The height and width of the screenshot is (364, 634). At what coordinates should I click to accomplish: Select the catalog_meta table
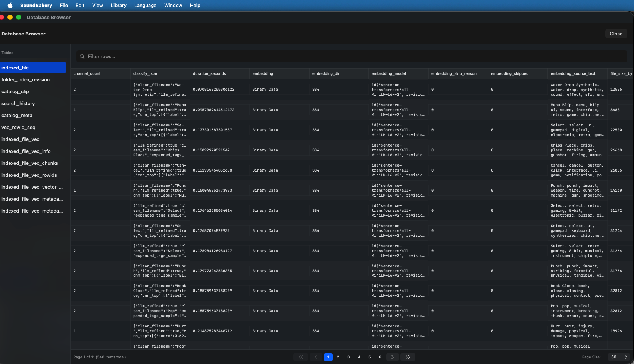click(33, 115)
